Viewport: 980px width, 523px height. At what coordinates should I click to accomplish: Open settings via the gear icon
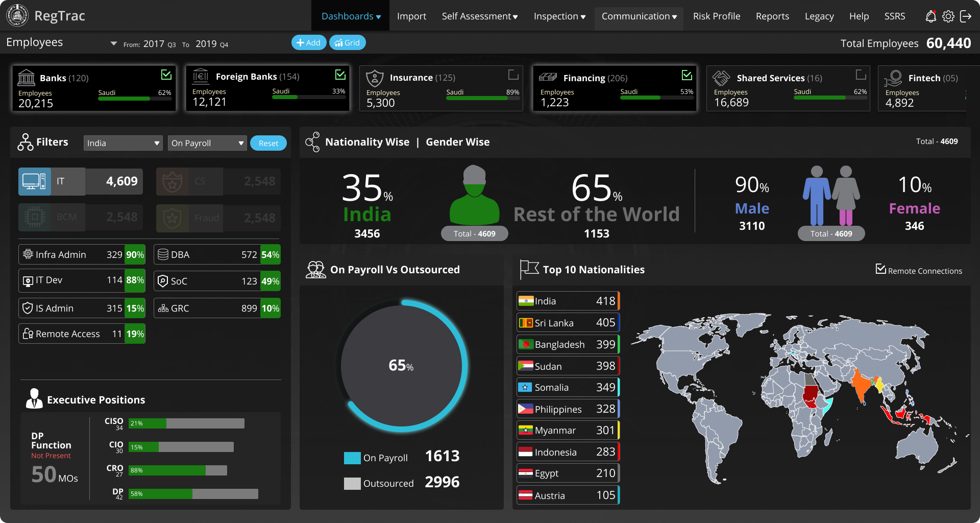(x=948, y=16)
